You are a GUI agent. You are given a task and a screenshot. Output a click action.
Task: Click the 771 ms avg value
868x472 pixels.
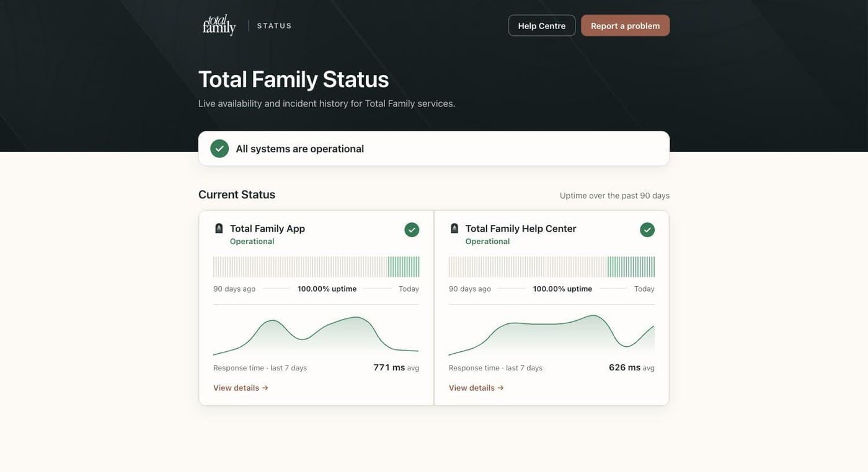pos(396,367)
